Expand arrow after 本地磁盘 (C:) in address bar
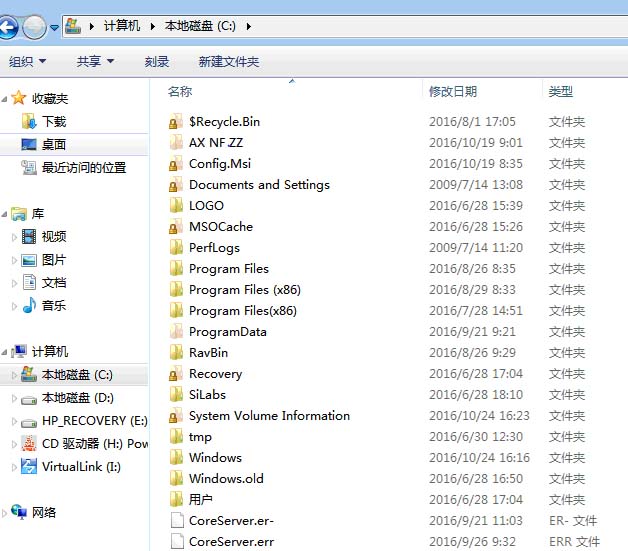 click(x=249, y=26)
